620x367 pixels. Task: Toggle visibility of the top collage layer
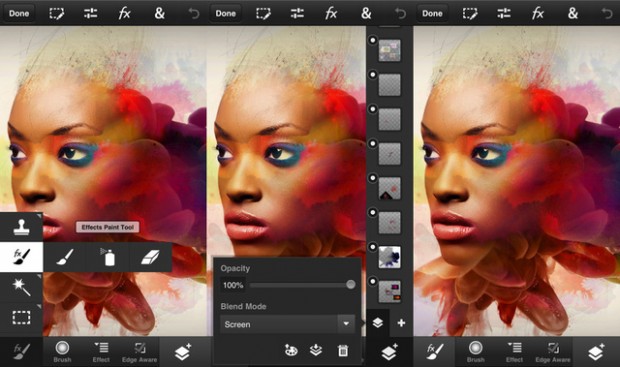(x=372, y=40)
